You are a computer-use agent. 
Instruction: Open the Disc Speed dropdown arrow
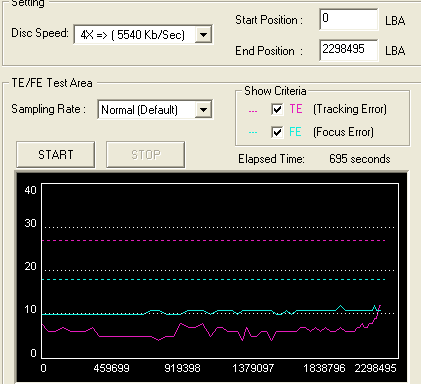coord(203,34)
